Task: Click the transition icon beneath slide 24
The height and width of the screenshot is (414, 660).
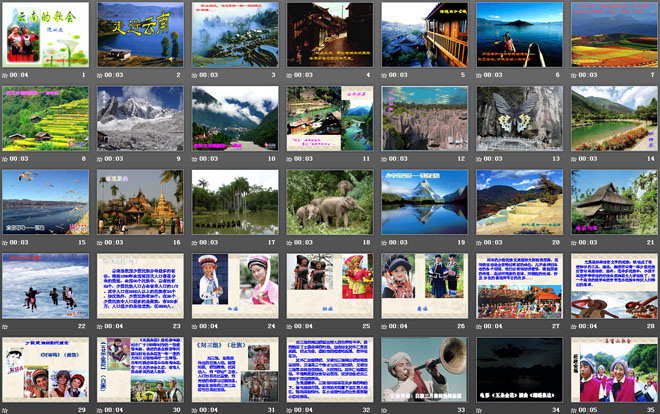Action: pyautogui.click(x=195, y=326)
